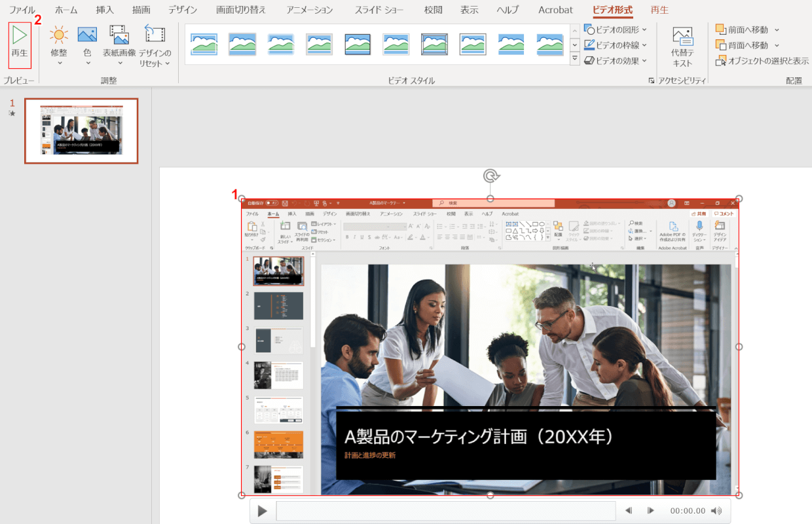Switch to the スライド ショー tab
Screen dimensions: 812x524
(x=380, y=10)
